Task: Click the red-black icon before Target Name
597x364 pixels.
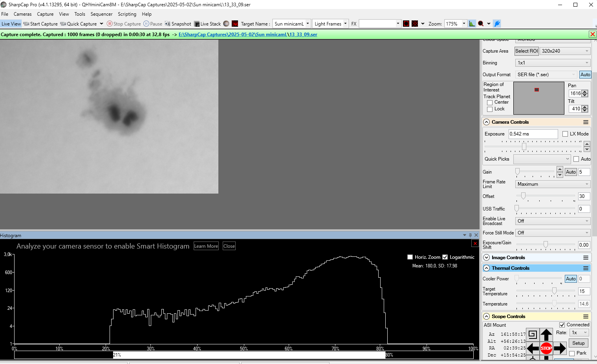Action: pos(235,24)
